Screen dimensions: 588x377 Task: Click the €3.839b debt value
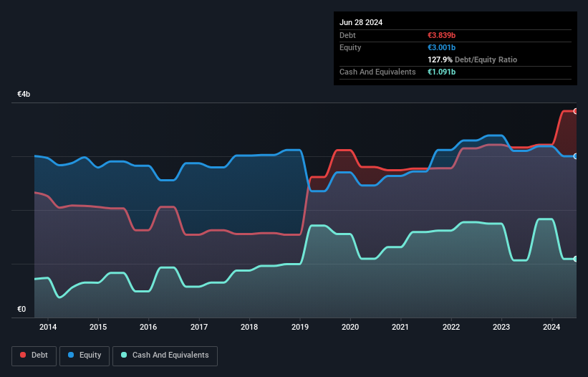click(x=441, y=35)
